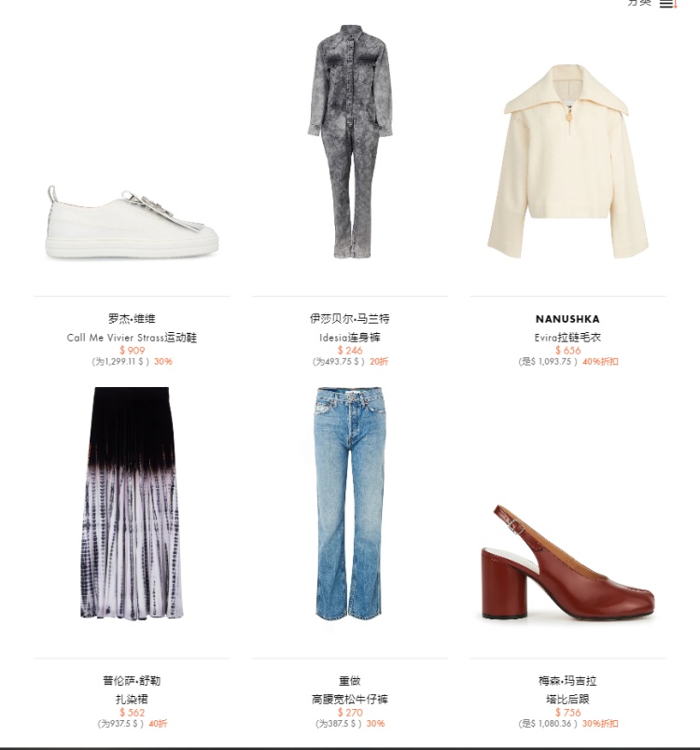Click brand name 梅森·玛吉拉
The image size is (700, 750).
tap(567, 681)
